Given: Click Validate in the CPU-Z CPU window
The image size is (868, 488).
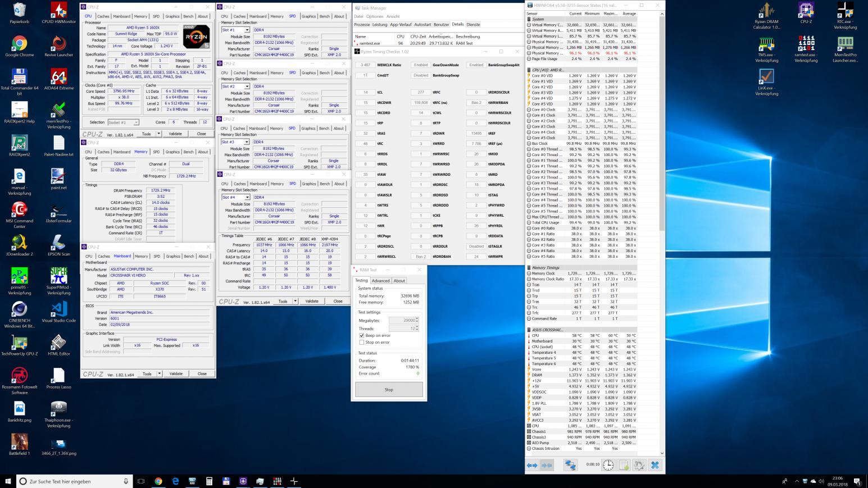Looking at the screenshot, I should coord(175,134).
